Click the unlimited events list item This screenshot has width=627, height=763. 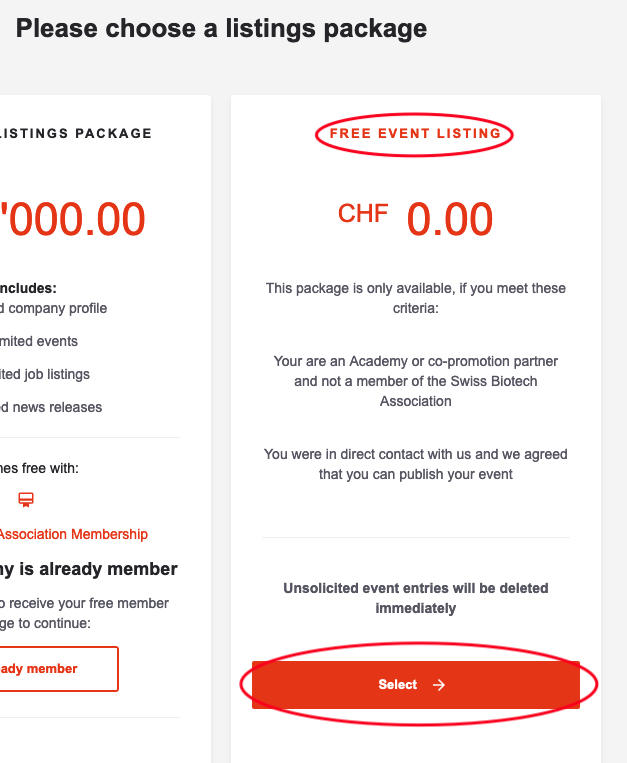pyautogui.click(x=39, y=341)
